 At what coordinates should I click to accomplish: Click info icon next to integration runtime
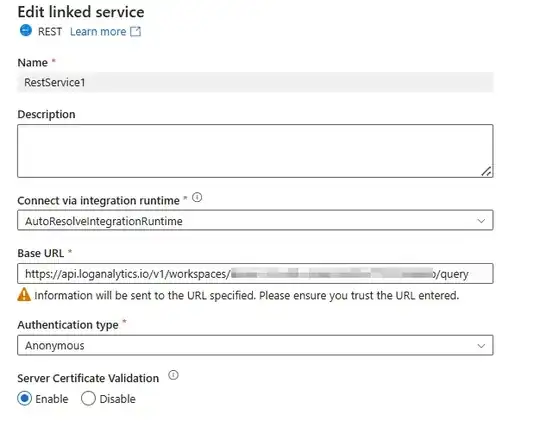(197, 197)
